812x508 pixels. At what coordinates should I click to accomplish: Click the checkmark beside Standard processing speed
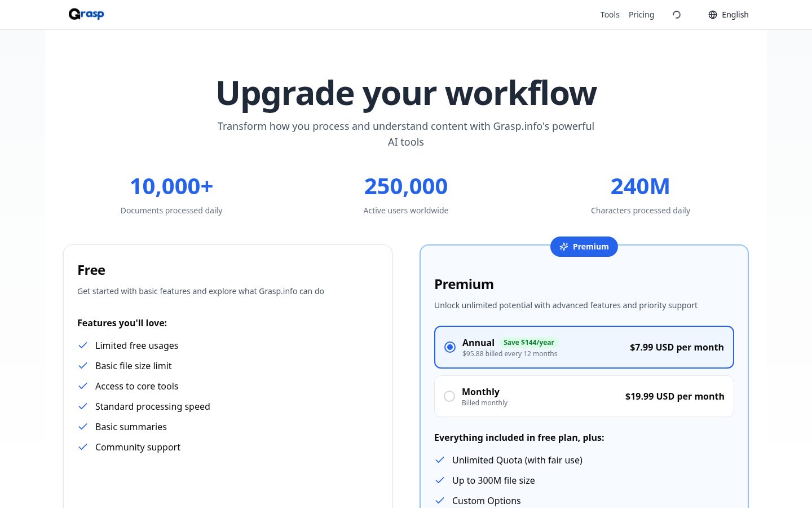83,406
